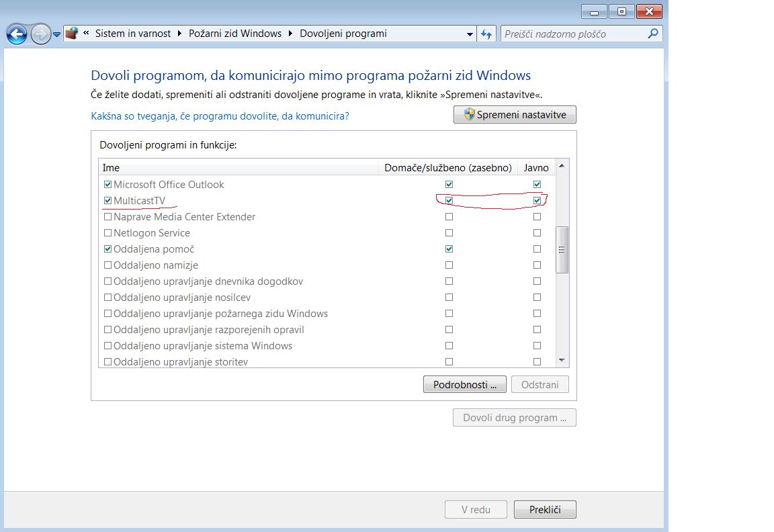The height and width of the screenshot is (532, 774).
Task: Select 'MulticastTV' row text
Action: click(139, 201)
